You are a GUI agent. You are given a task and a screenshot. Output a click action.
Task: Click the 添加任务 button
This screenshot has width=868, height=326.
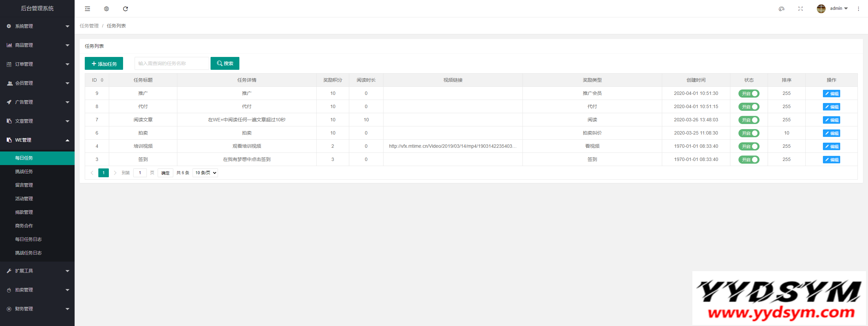(104, 64)
